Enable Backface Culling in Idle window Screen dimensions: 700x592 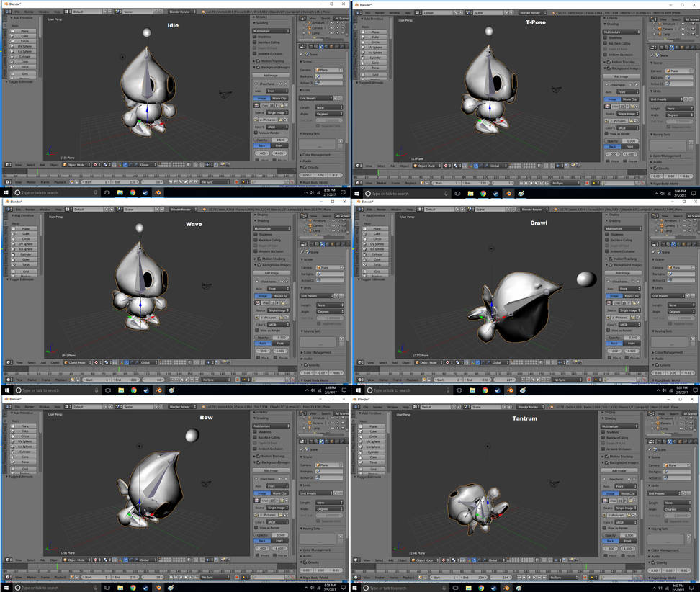[255, 42]
